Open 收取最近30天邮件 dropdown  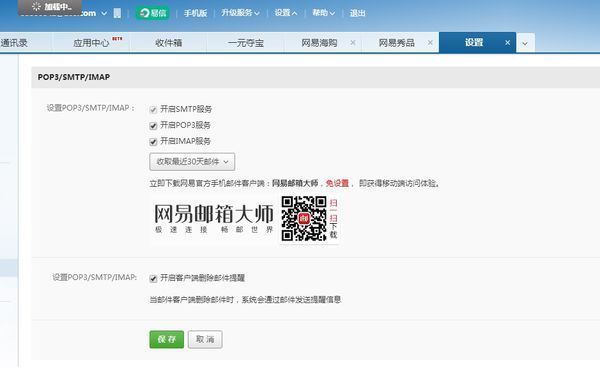click(192, 162)
